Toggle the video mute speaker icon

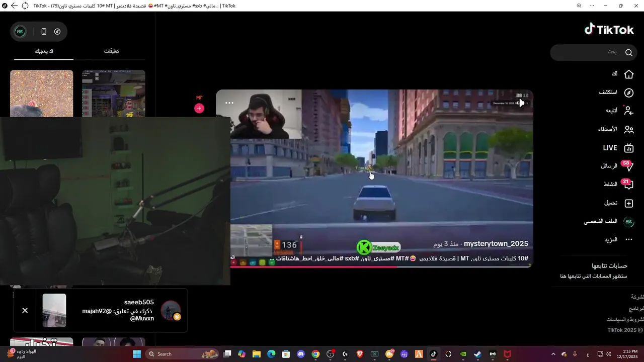pos(521,103)
